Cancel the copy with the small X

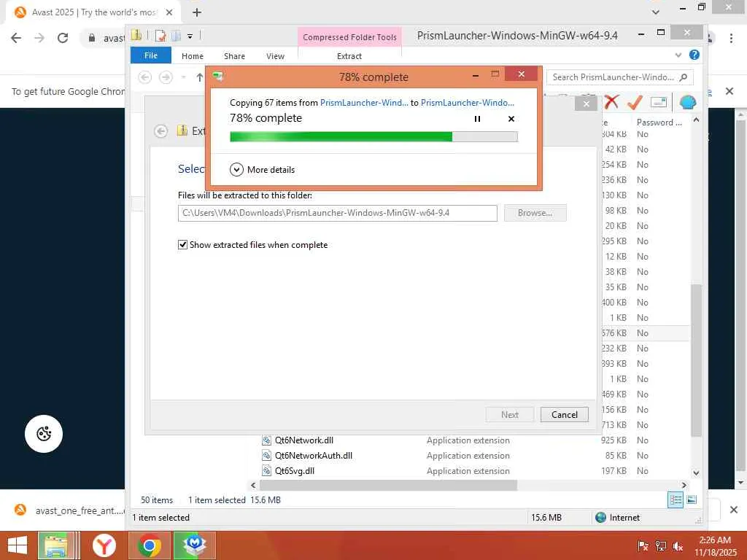[x=511, y=119]
